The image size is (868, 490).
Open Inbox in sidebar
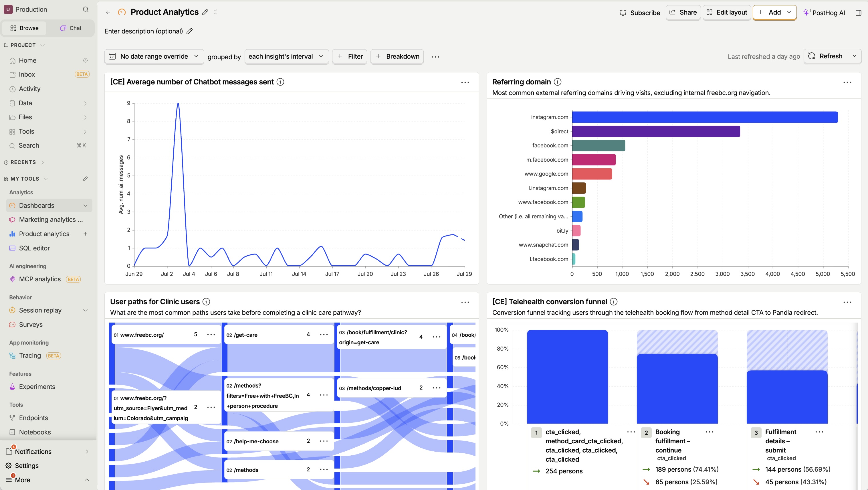(49, 74)
